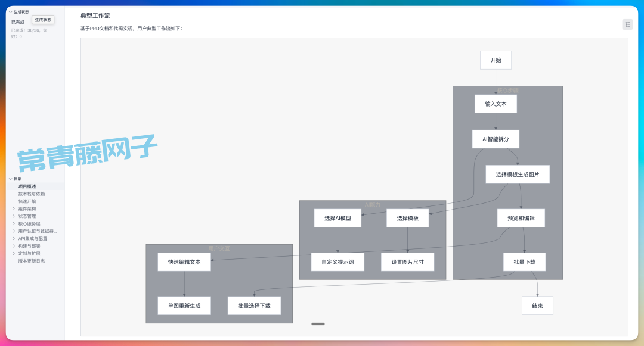The height and width of the screenshot is (346, 644).
Task: Select the AI智能拆分 flowchart node
Action: (496, 139)
